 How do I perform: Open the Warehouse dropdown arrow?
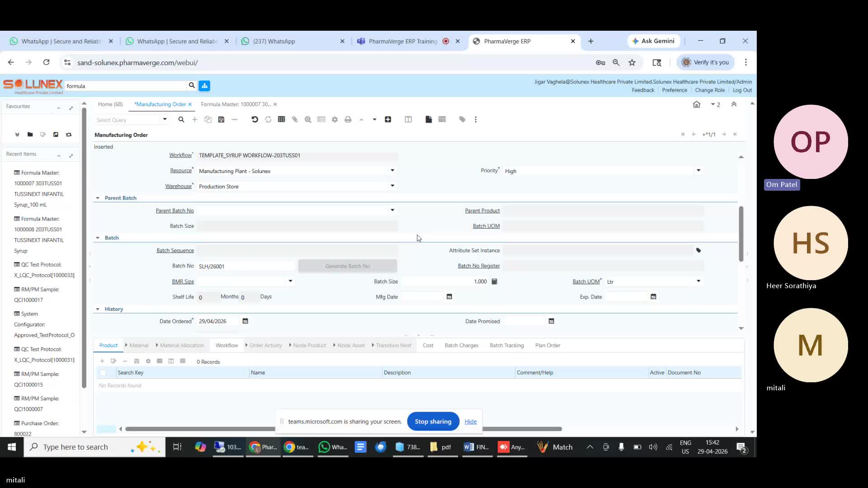click(x=392, y=186)
